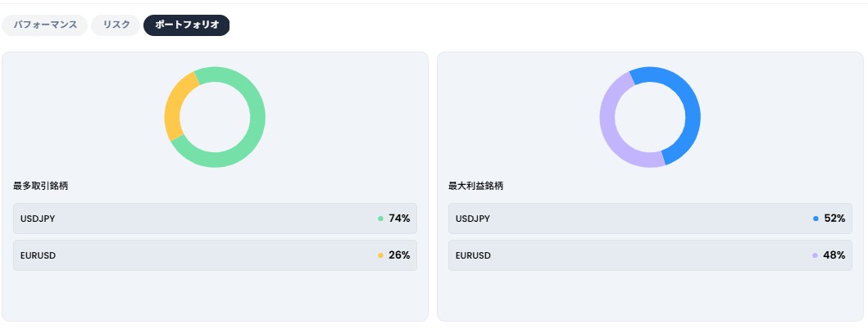Select the USDJPY row under 最大利益銘柄
The width and height of the screenshot is (868, 329).
[651, 219]
